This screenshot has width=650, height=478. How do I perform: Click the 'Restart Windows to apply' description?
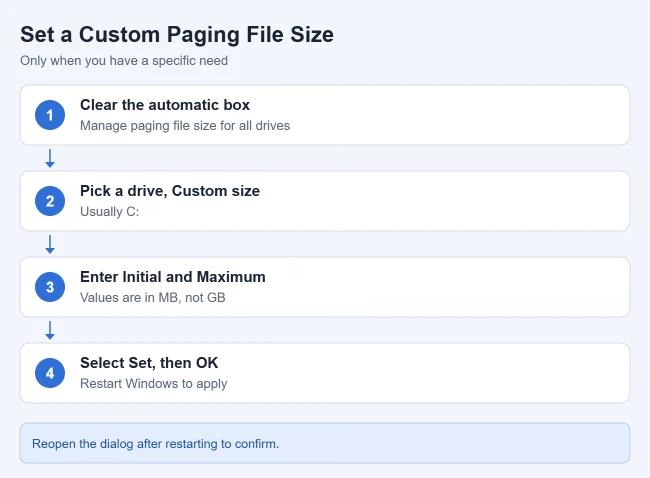tap(153, 383)
